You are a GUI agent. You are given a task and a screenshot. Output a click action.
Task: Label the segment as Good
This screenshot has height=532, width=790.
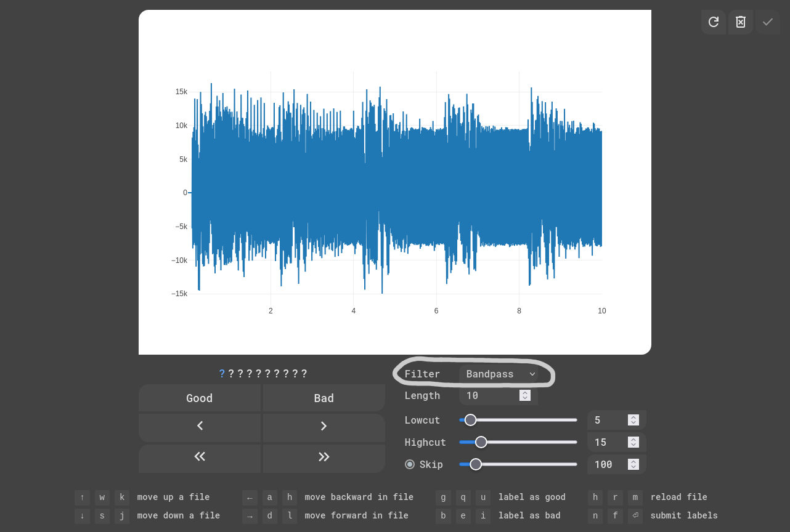tap(200, 398)
